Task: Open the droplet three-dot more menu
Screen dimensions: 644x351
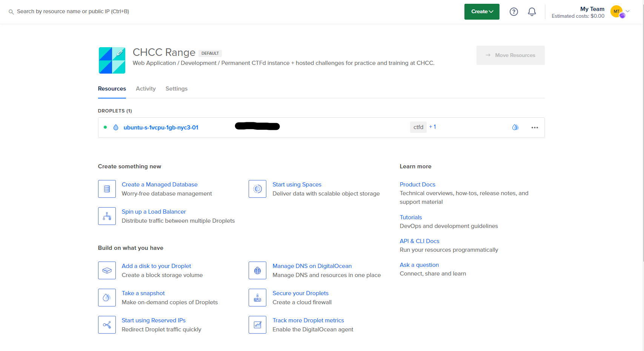Action: 535,128
